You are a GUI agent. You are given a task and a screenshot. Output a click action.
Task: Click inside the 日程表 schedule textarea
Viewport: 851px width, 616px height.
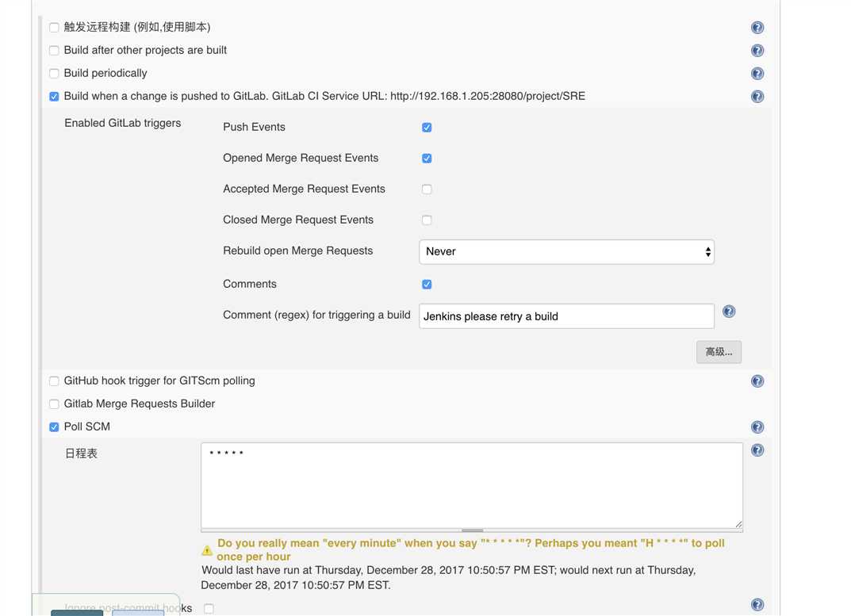(471, 485)
